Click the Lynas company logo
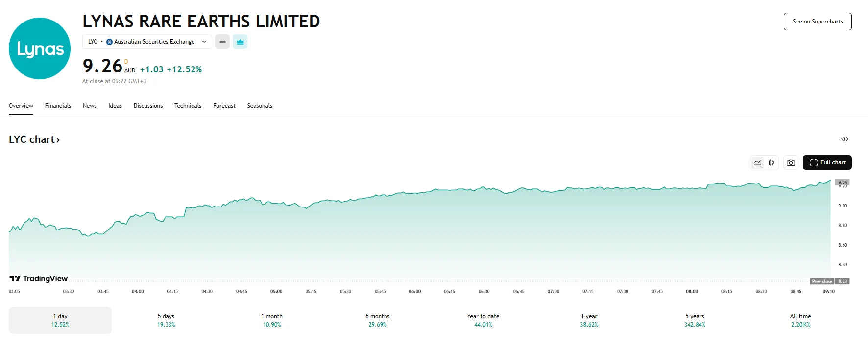 click(40, 48)
